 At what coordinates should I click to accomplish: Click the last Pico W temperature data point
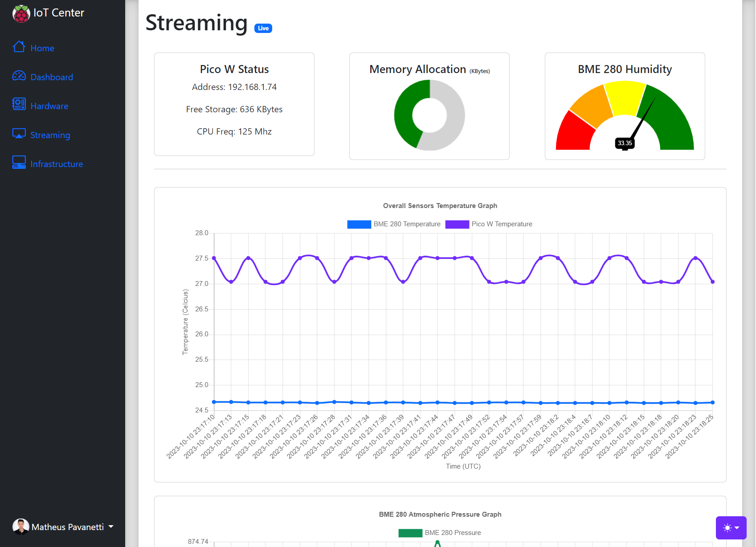tap(713, 282)
